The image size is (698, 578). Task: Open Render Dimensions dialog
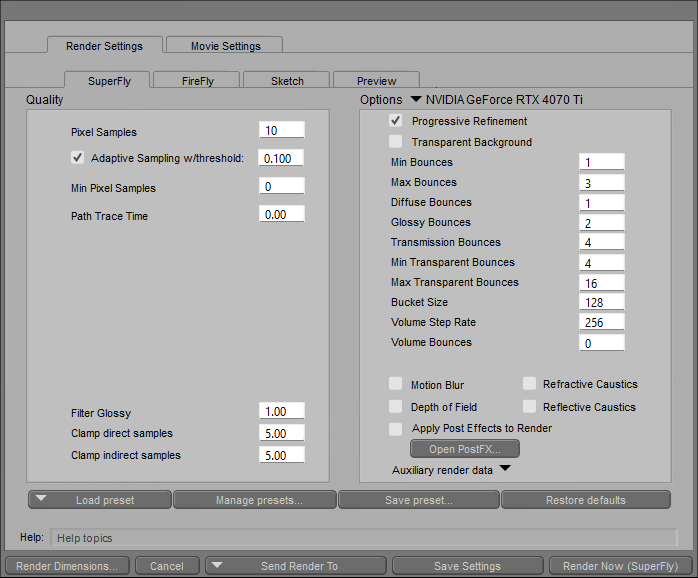tap(66, 566)
